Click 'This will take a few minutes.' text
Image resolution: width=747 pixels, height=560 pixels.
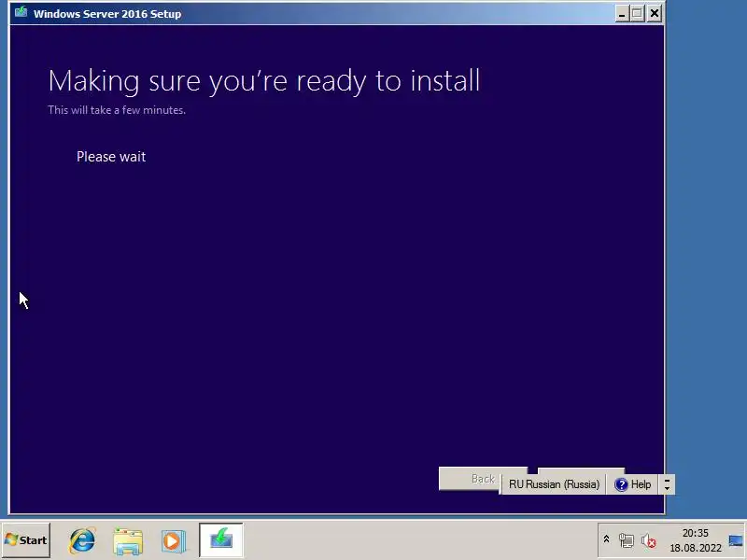coord(117,110)
